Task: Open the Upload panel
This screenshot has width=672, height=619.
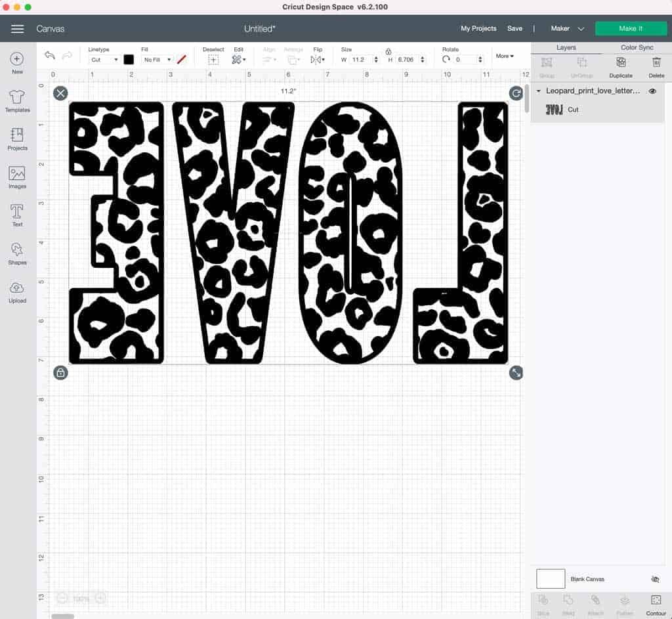Action: 17,292
